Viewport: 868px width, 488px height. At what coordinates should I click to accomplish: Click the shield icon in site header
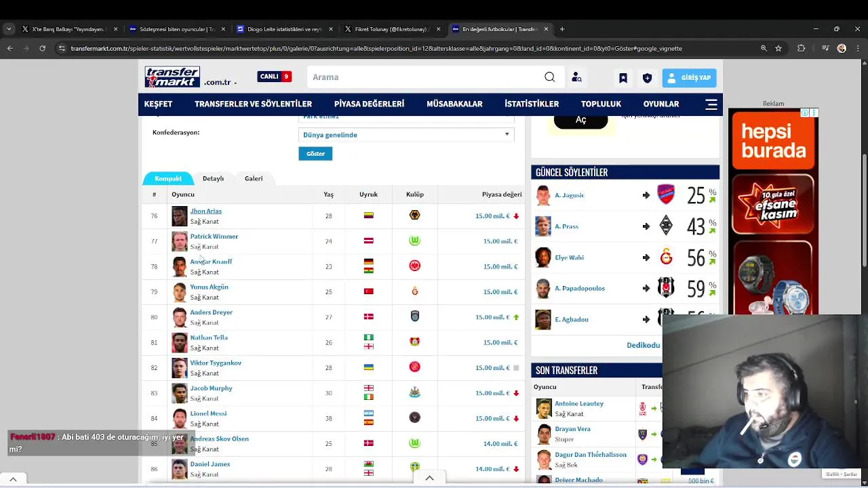pyautogui.click(x=647, y=78)
